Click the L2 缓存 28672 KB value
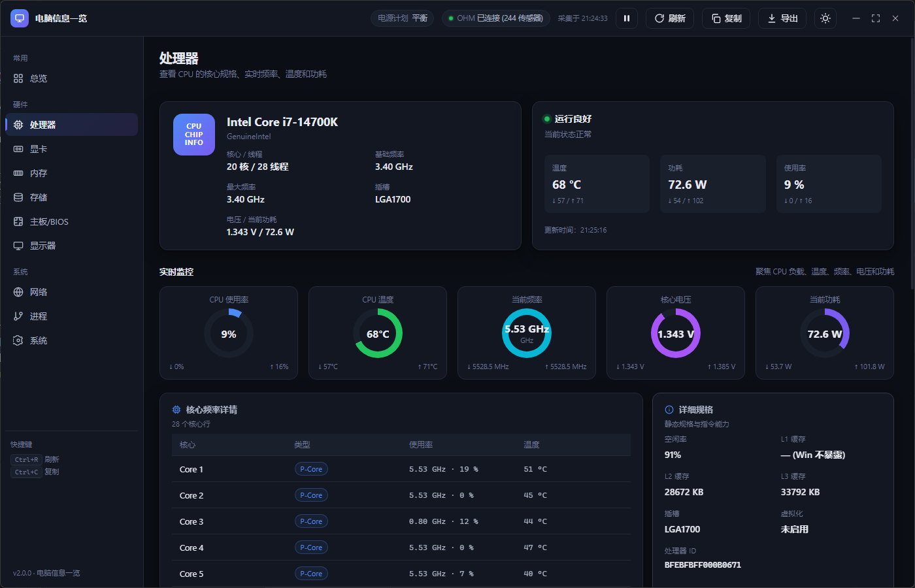 pyautogui.click(x=684, y=492)
